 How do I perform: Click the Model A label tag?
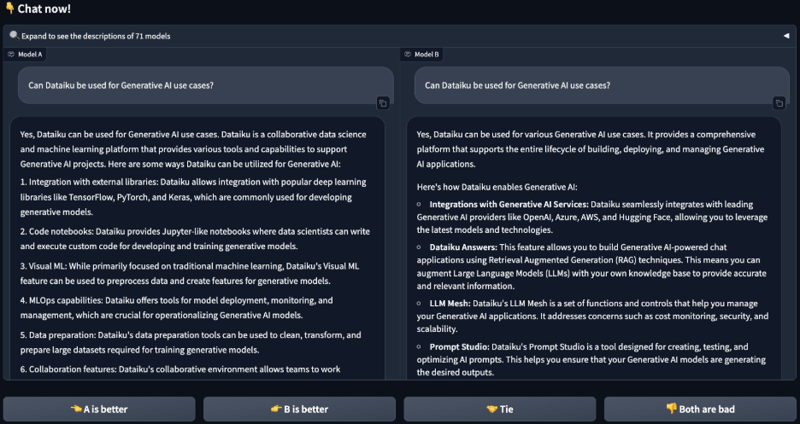tap(30, 54)
